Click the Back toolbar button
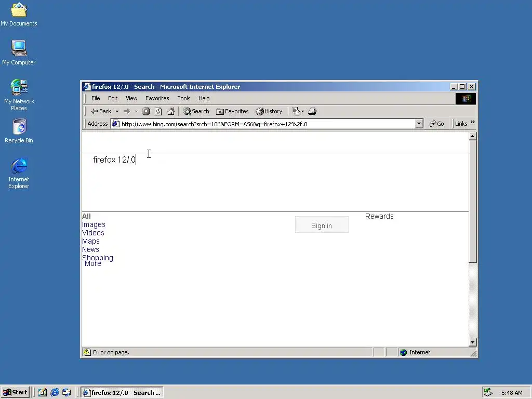Image resolution: width=532 pixels, height=399 pixels. (101, 111)
